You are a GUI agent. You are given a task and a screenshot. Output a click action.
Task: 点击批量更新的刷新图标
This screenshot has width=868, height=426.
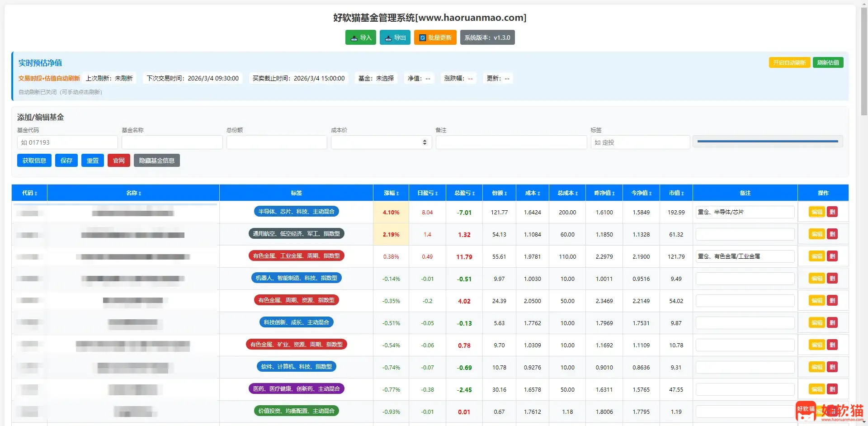[423, 38]
